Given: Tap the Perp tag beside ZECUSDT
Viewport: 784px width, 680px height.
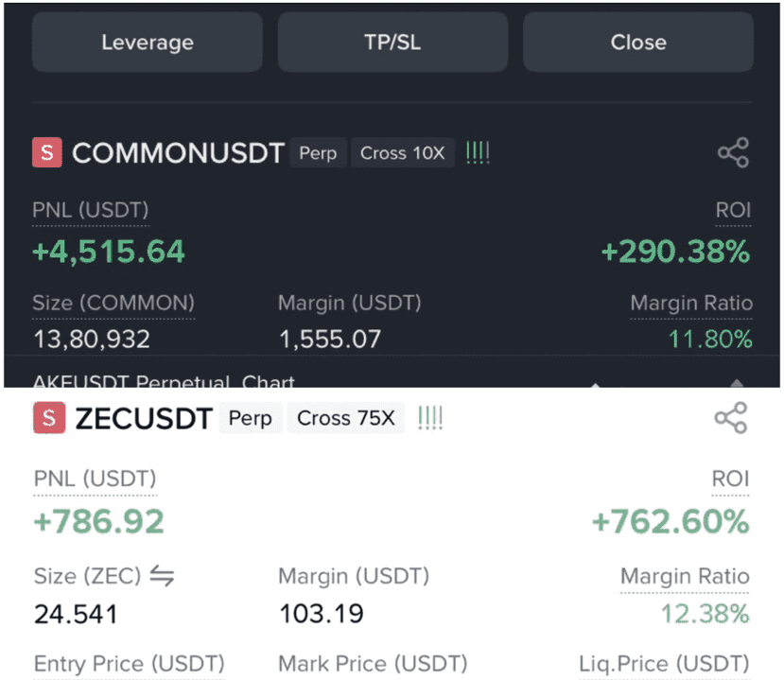Looking at the screenshot, I should click(x=251, y=418).
